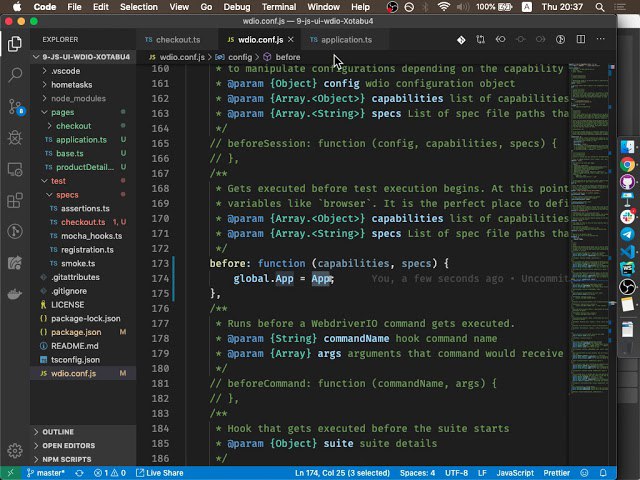The image size is (640, 480).
Task: Click Live Share in status bar
Action: [x=159, y=472]
